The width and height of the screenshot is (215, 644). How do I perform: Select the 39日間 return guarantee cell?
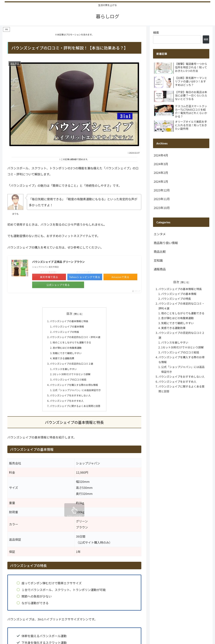(x=108, y=540)
